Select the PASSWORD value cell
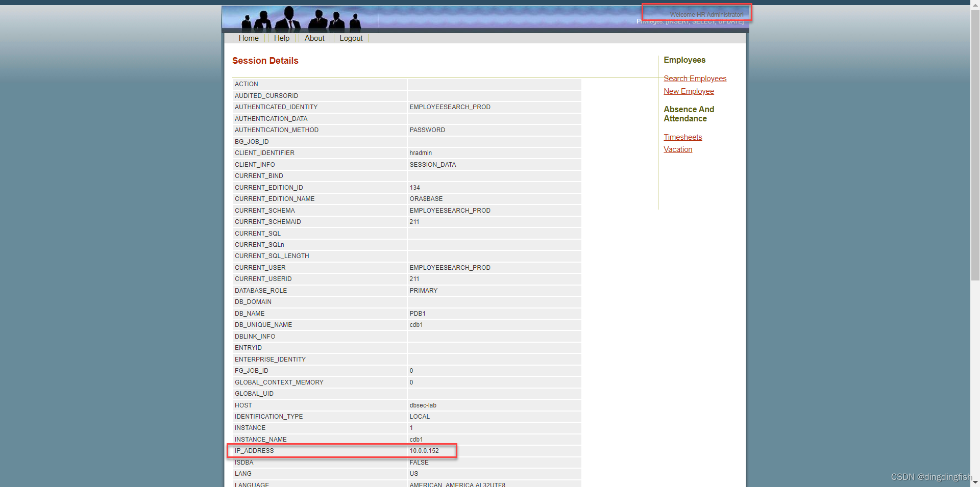The width and height of the screenshot is (980, 487). (x=494, y=130)
